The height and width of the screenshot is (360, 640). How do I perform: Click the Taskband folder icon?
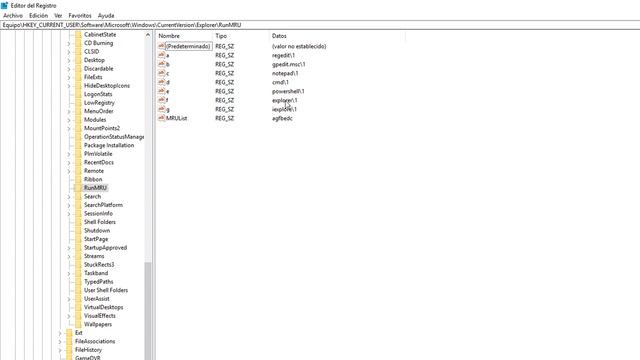[78, 273]
